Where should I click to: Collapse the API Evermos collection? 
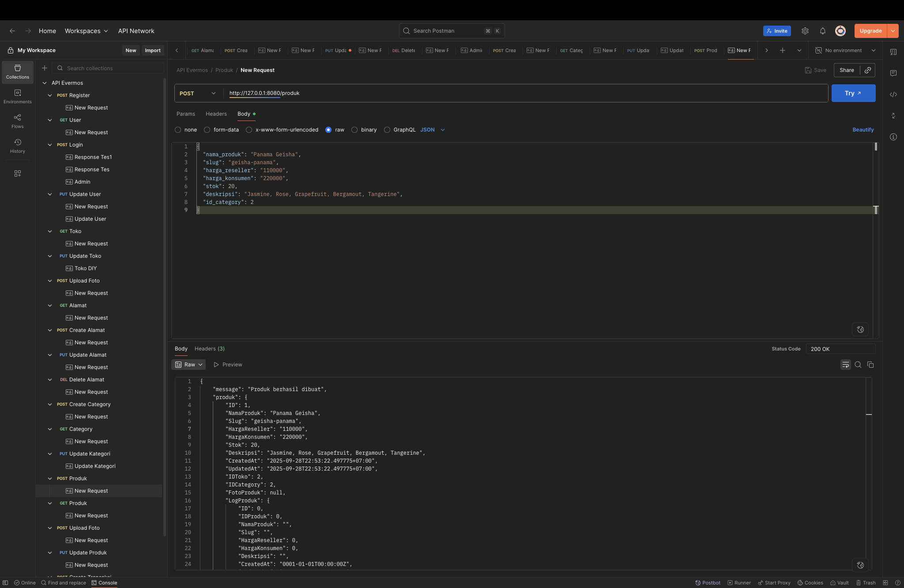45,83
